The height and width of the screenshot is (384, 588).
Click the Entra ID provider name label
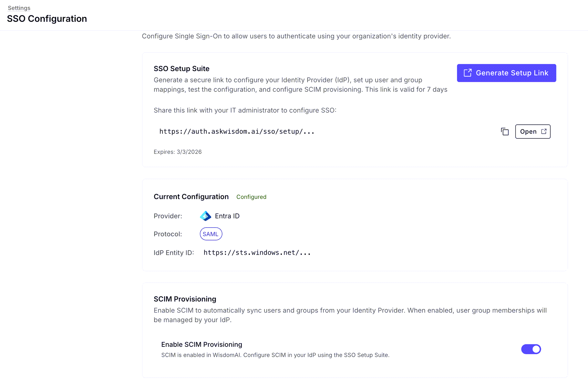[x=227, y=216]
